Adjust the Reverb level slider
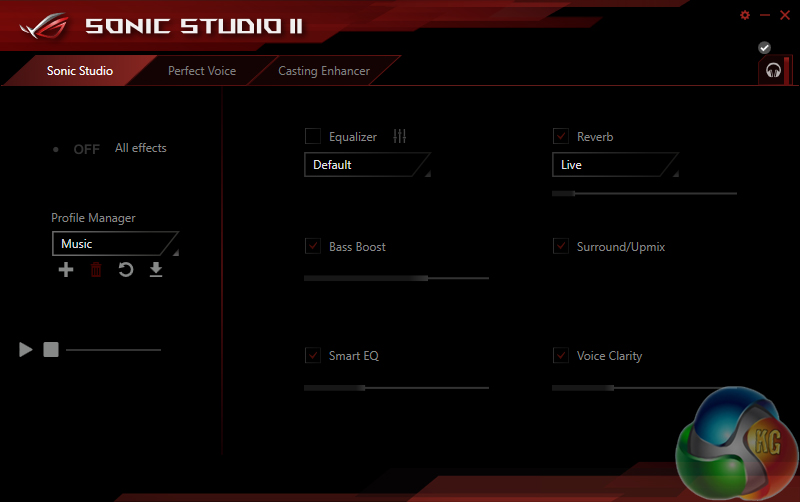This screenshot has width=800, height=502. tap(644, 193)
